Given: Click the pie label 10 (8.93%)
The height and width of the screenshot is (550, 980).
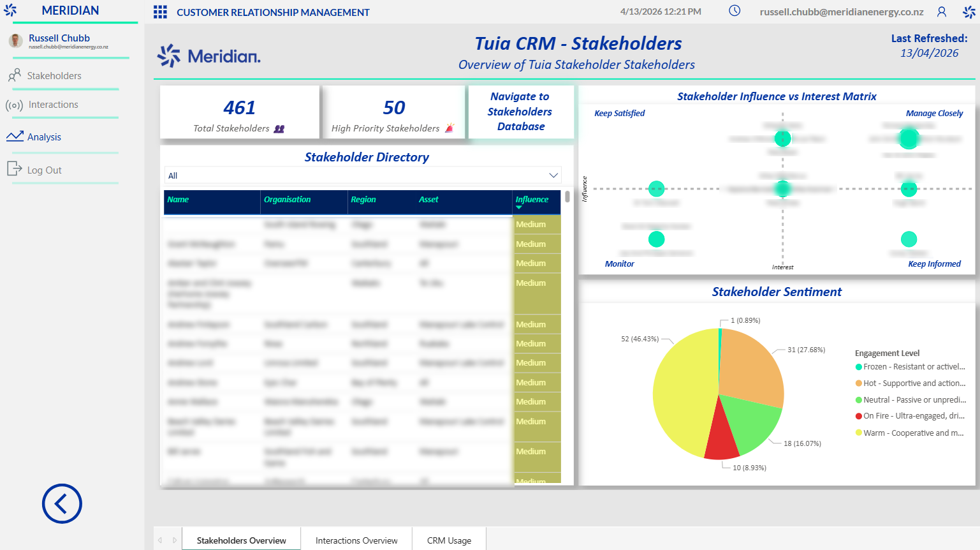Looking at the screenshot, I should [x=749, y=468].
